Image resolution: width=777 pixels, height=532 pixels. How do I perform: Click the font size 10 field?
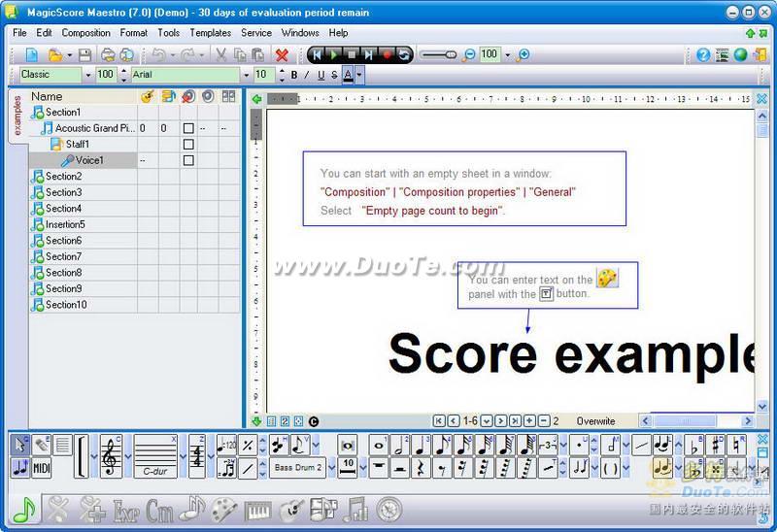click(x=264, y=75)
